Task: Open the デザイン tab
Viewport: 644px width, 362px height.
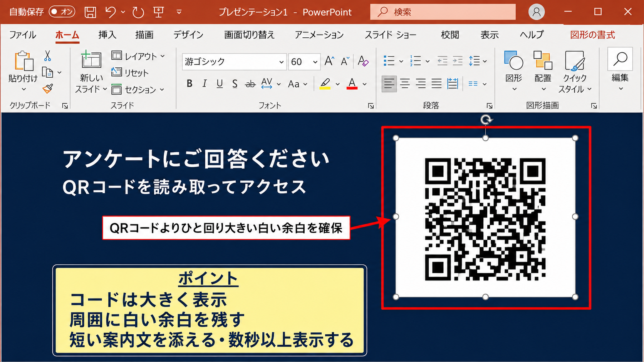Action: [x=188, y=35]
